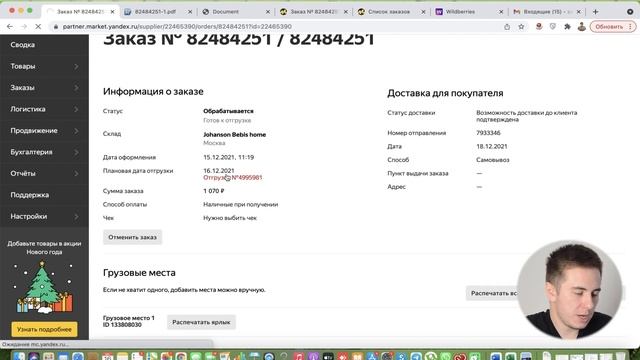Expand the Товары sidebar chevron

(x=76, y=66)
